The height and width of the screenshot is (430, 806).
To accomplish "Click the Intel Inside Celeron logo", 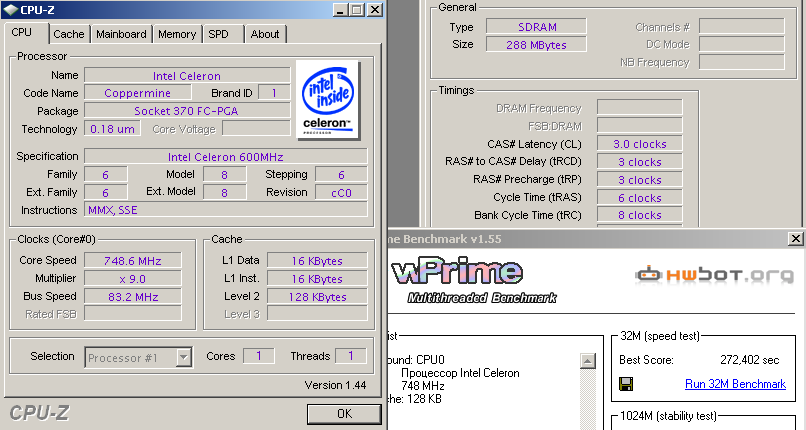I will point(328,100).
